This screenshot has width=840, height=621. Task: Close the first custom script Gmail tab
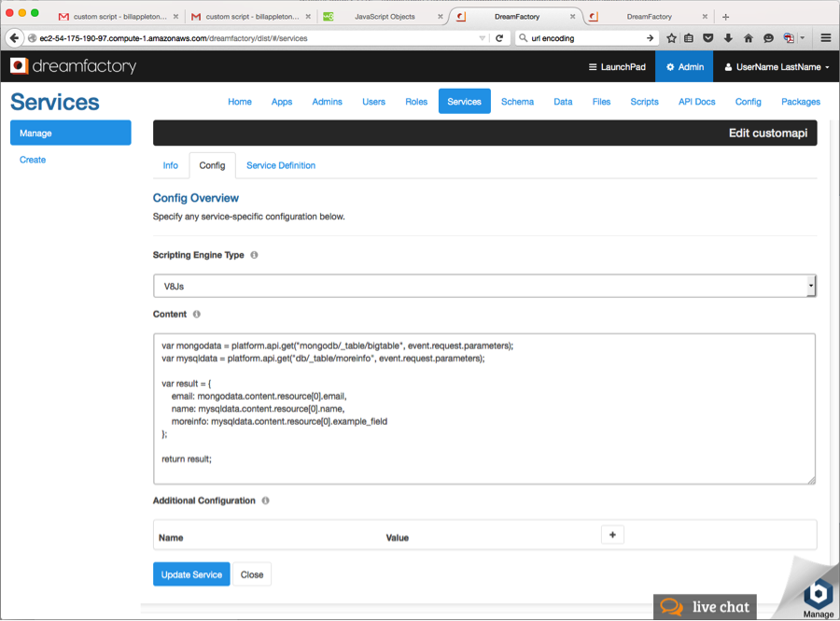(x=175, y=17)
